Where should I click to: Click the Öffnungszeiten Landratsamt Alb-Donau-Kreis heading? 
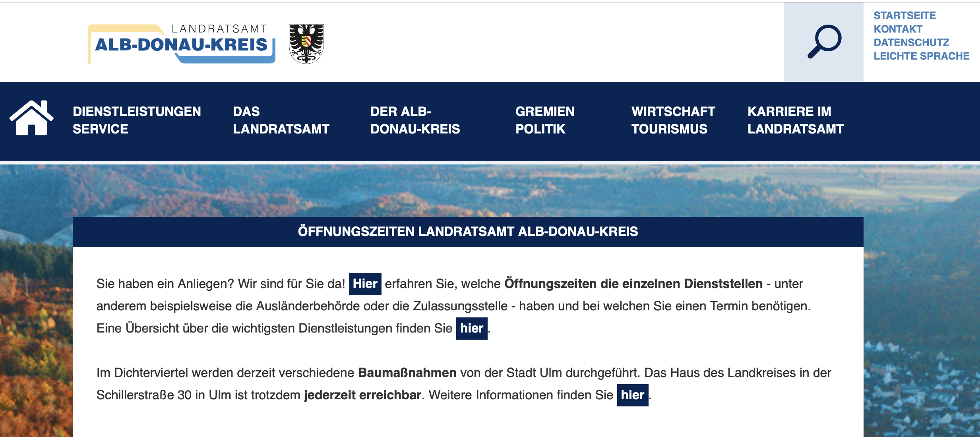tap(468, 231)
